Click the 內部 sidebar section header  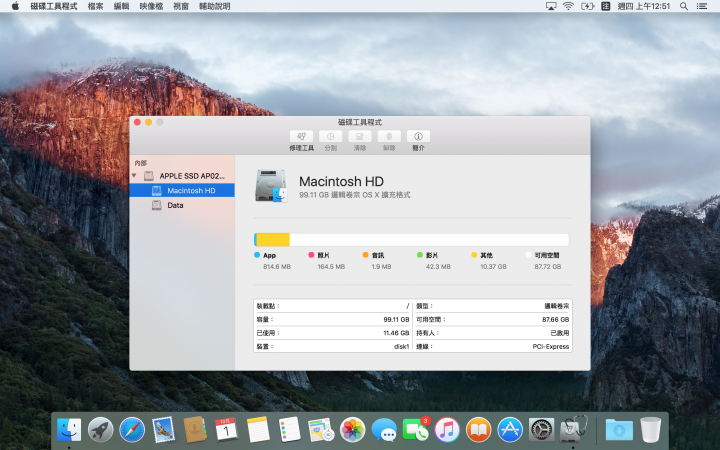pos(141,163)
